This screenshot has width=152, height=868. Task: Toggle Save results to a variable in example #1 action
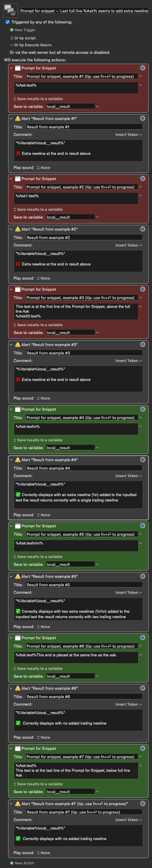click(38, 99)
